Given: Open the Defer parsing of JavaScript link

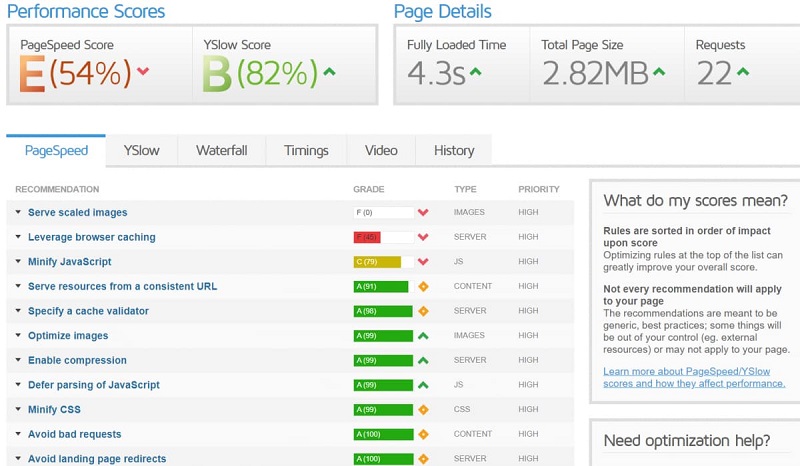Looking at the screenshot, I should [94, 385].
